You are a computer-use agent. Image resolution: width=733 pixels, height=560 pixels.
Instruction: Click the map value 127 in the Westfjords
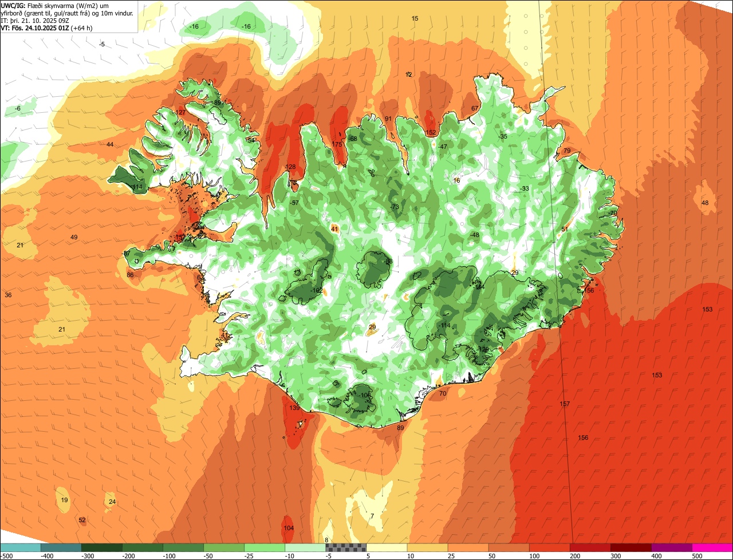click(x=180, y=112)
